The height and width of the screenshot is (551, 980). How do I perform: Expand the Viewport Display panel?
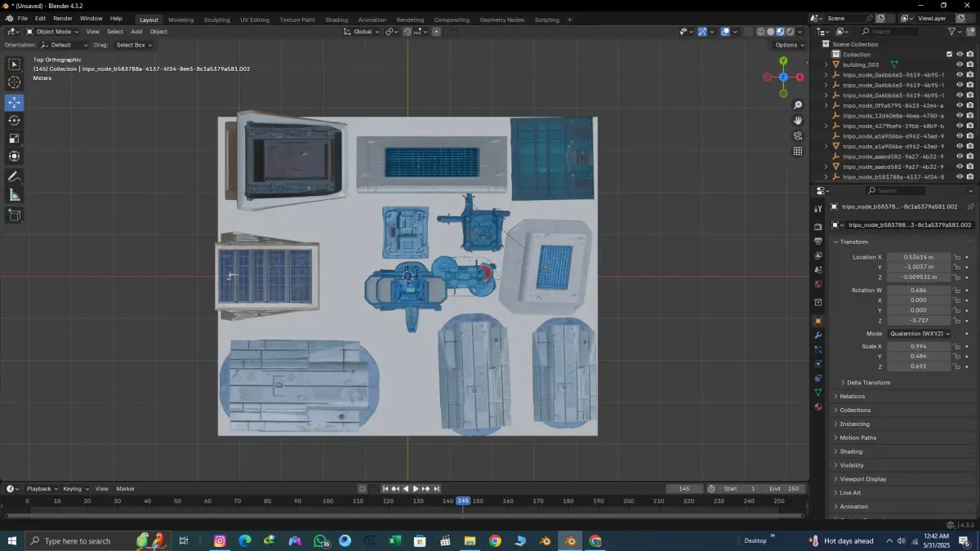pos(862,479)
